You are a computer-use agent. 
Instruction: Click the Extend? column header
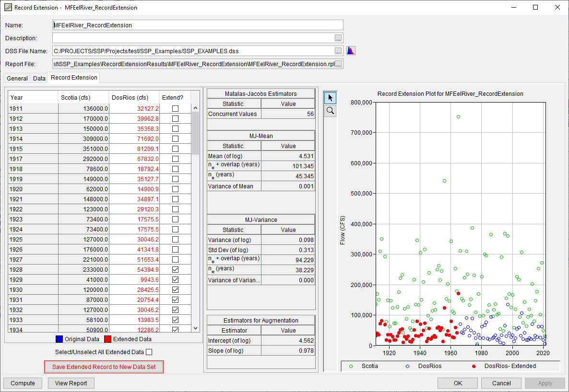pyautogui.click(x=175, y=98)
